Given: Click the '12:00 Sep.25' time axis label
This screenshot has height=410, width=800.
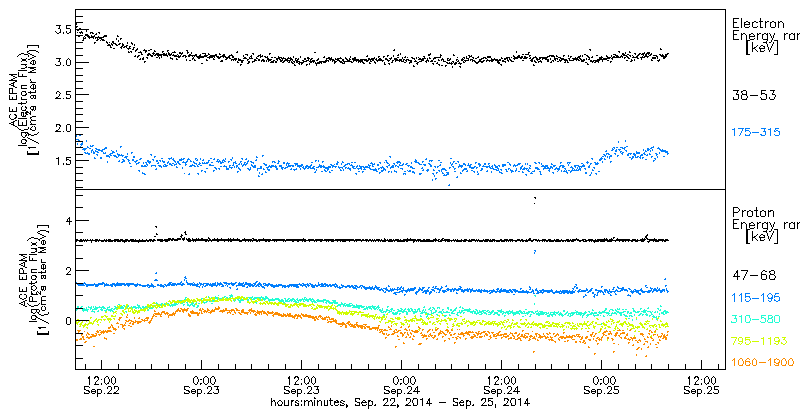Looking at the screenshot, I should [x=702, y=386].
